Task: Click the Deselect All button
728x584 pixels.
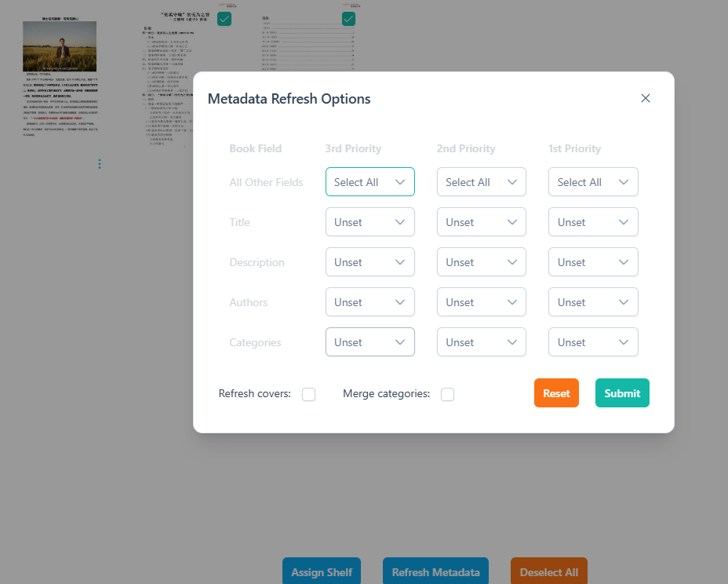Action: coord(549,571)
